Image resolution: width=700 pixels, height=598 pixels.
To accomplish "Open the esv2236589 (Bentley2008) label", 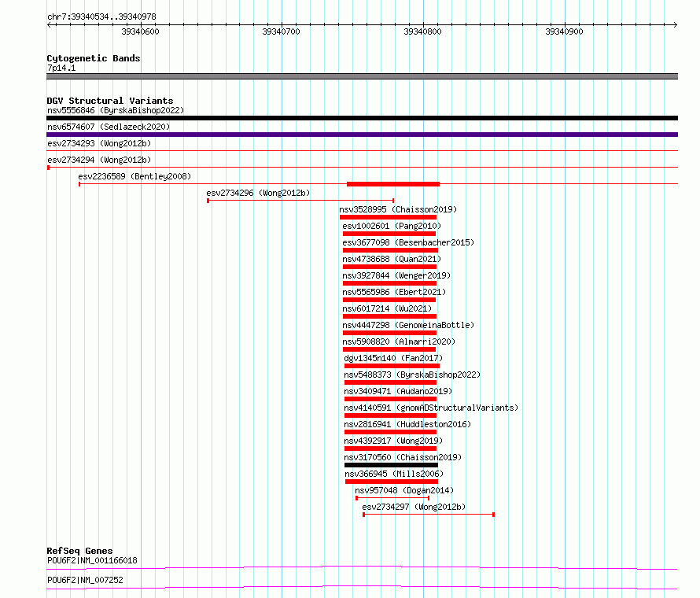I will pos(134,176).
